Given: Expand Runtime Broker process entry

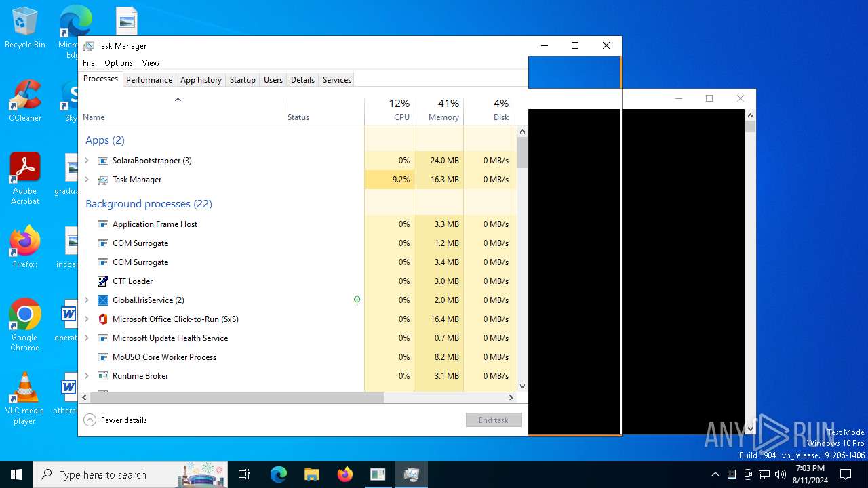Looking at the screenshot, I should click(86, 376).
